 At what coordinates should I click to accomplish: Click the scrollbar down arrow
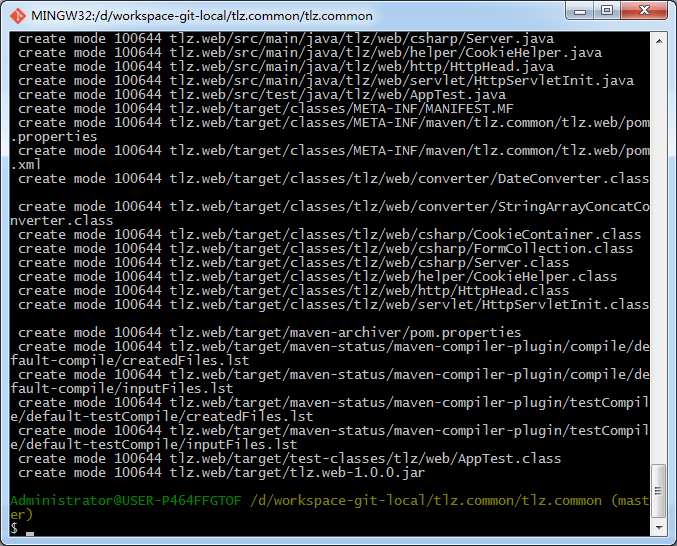pos(659,527)
